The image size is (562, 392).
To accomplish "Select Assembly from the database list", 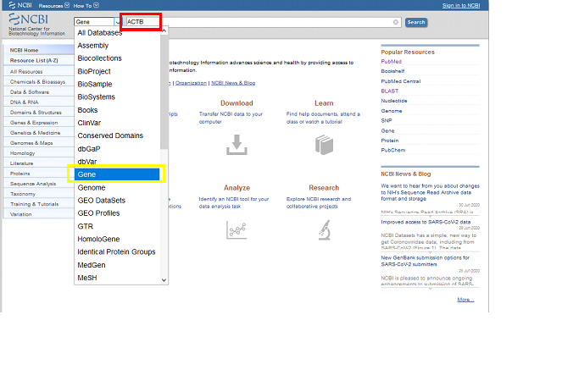I will click(x=117, y=46).
